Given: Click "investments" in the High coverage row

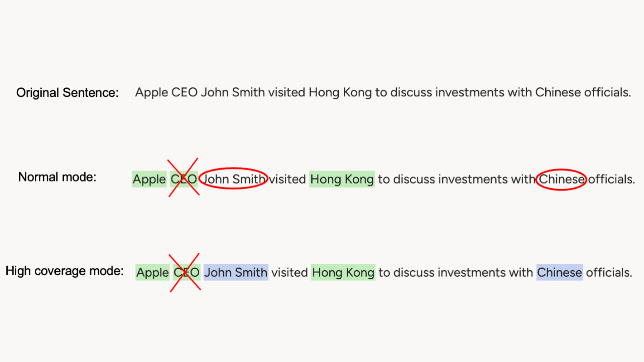Looking at the screenshot, I should (x=471, y=272).
